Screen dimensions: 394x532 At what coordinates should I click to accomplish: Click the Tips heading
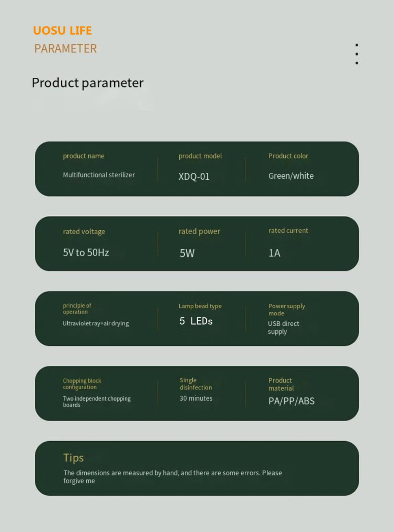coord(73,457)
